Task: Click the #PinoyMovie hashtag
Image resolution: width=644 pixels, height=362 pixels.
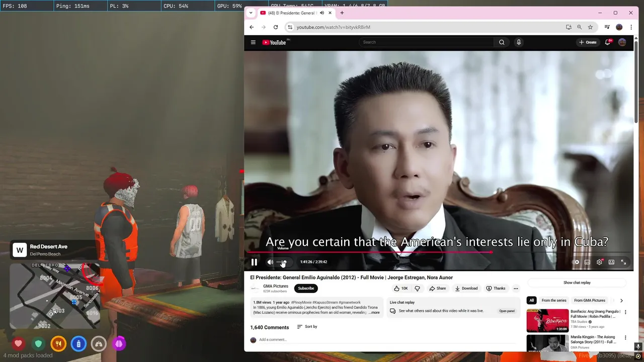Action: [x=301, y=303]
